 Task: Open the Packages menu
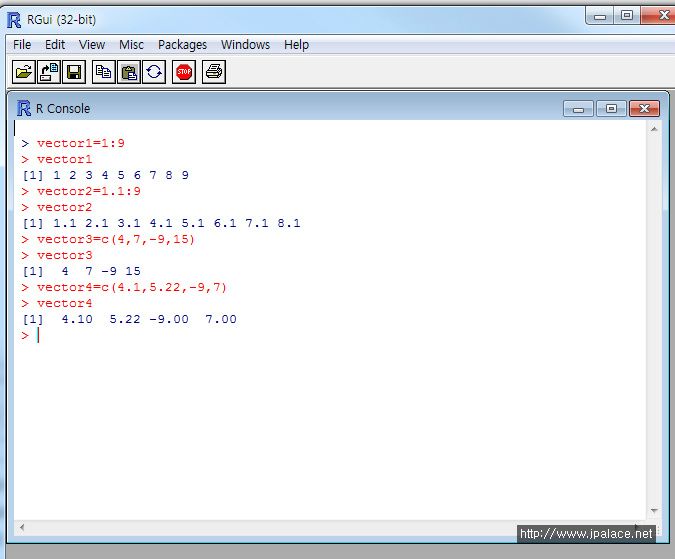point(182,45)
